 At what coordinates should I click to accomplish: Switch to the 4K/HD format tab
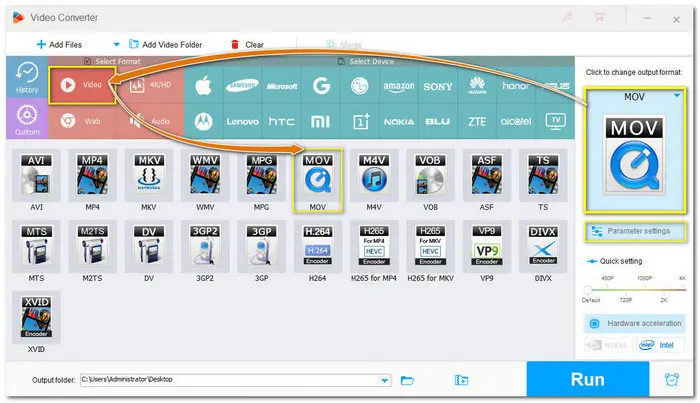click(150, 85)
